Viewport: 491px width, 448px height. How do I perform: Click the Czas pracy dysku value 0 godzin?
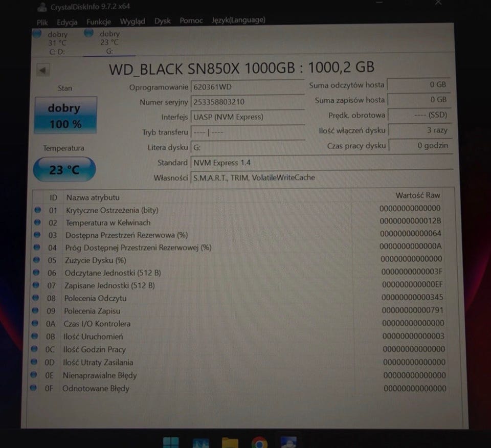click(420, 145)
